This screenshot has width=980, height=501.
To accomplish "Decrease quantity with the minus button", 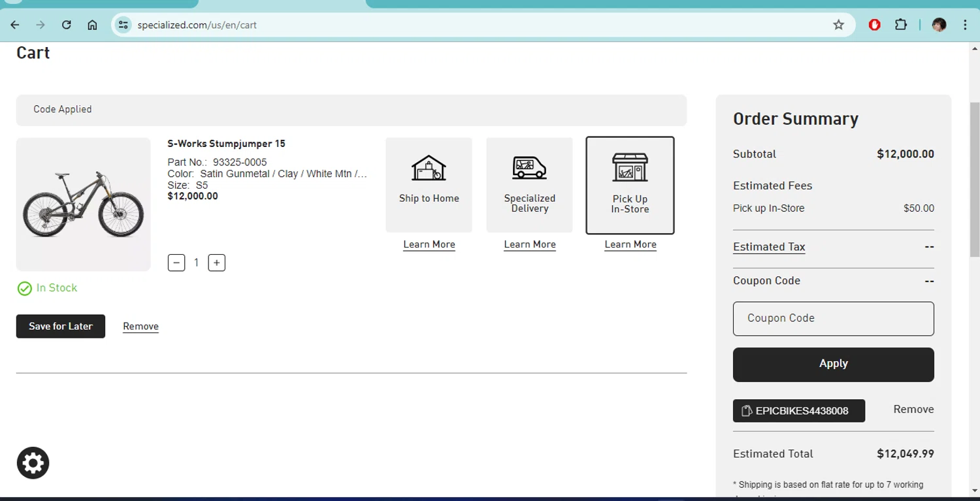I will pyautogui.click(x=176, y=263).
